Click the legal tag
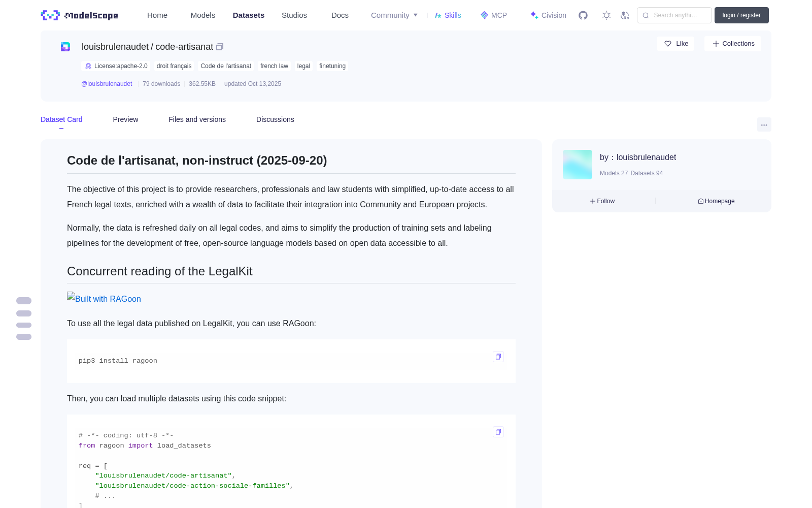This screenshot has height=508, width=812. click(x=303, y=66)
